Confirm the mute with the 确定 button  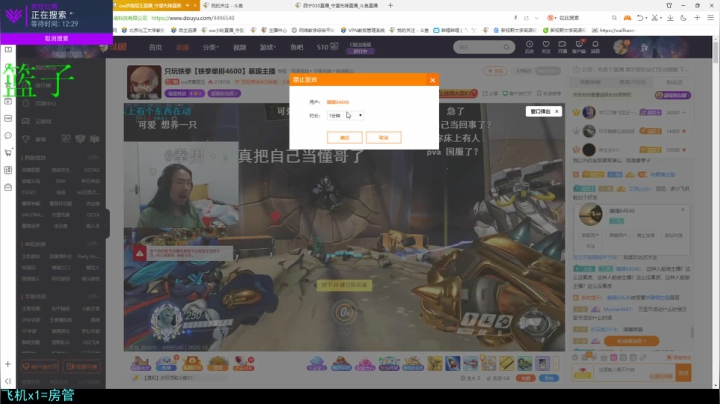pyautogui.click(x=344, y=137)
